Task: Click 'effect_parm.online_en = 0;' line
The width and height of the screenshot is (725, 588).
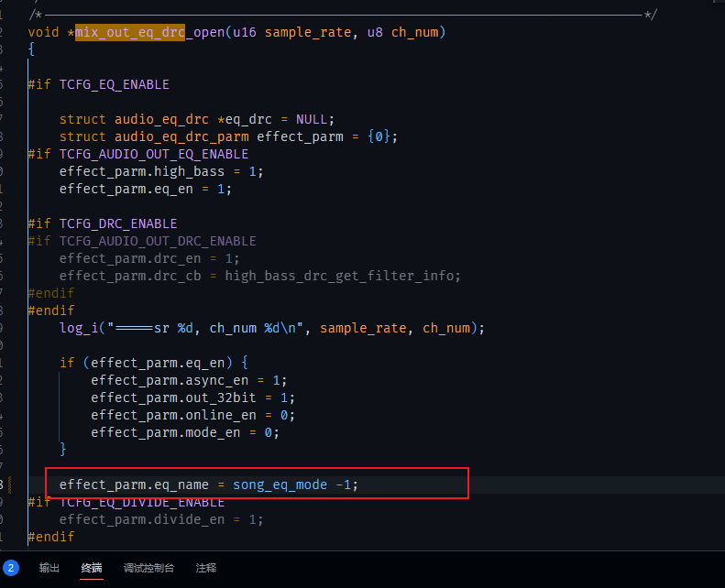Action: pos(192,415)
